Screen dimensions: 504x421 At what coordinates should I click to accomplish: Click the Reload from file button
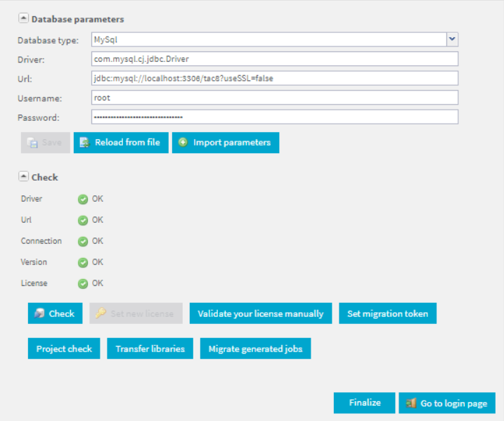pos(121,143)
